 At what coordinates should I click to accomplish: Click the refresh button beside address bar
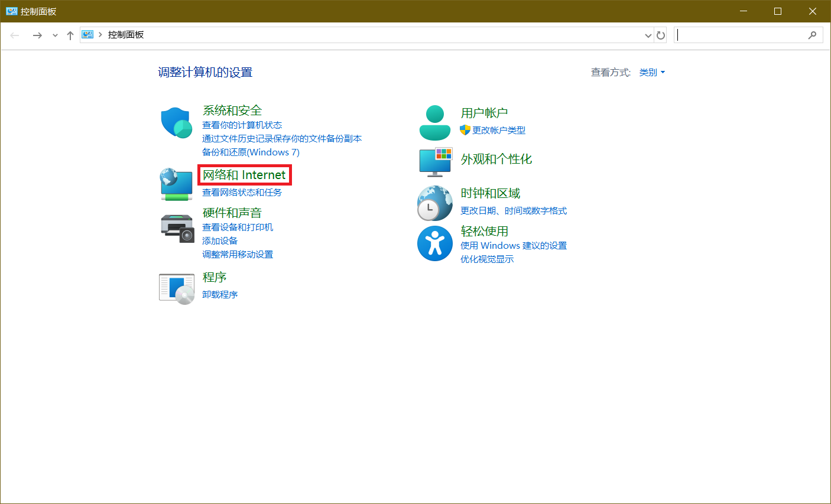661,35
